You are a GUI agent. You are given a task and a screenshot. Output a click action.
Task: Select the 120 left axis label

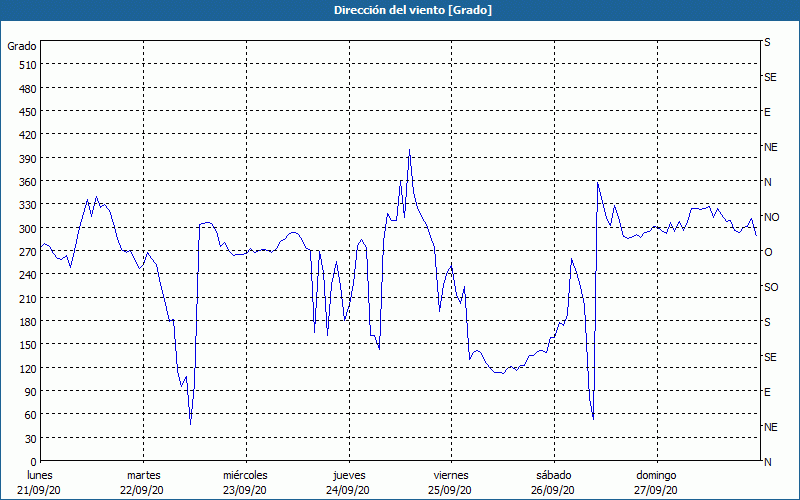point(28,368)
